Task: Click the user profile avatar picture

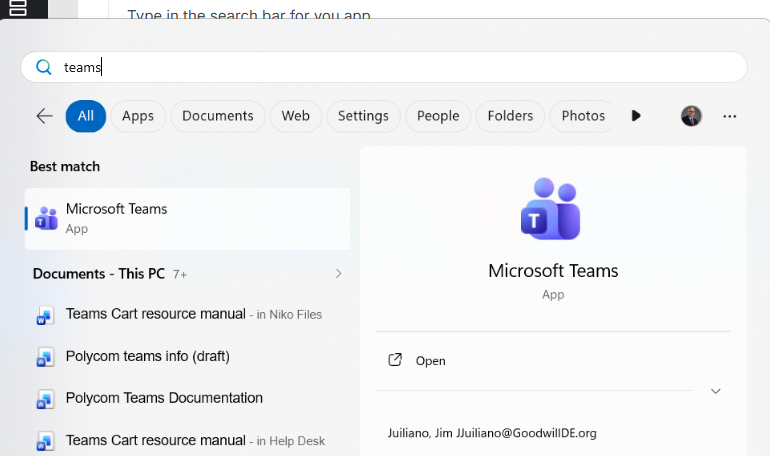Action: [x=691, y=116]
